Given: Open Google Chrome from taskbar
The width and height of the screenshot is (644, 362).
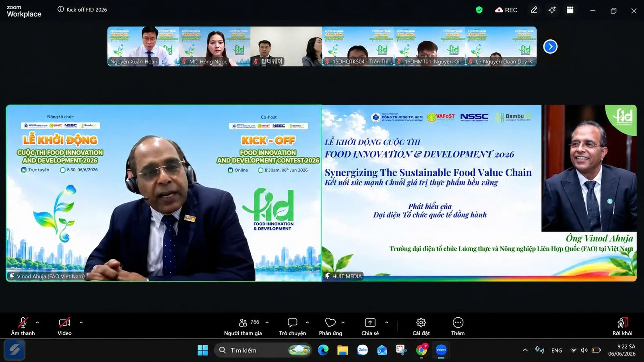Looking at the screenshot, I should tap(421, 350).
